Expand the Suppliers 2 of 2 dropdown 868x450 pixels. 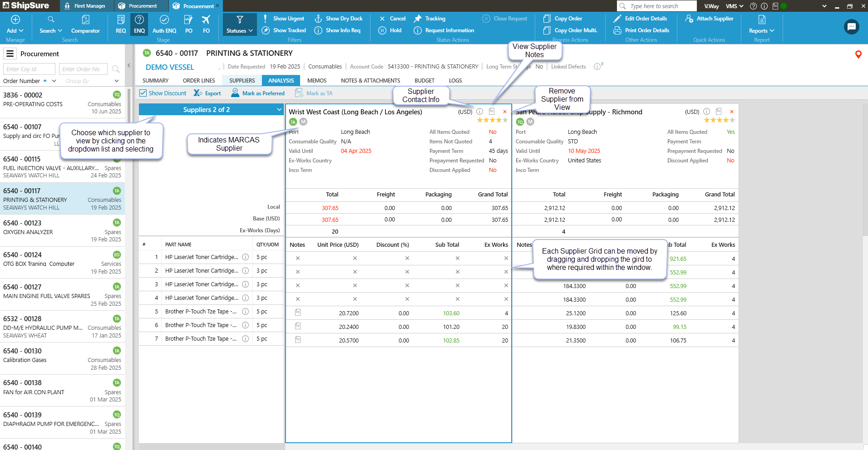point(279,110)
